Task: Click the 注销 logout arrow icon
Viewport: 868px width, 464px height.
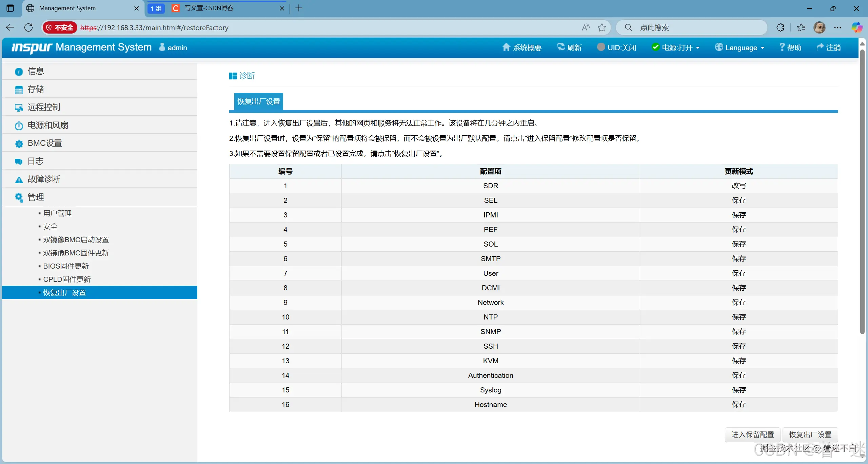Action: (x=820, y=47)
